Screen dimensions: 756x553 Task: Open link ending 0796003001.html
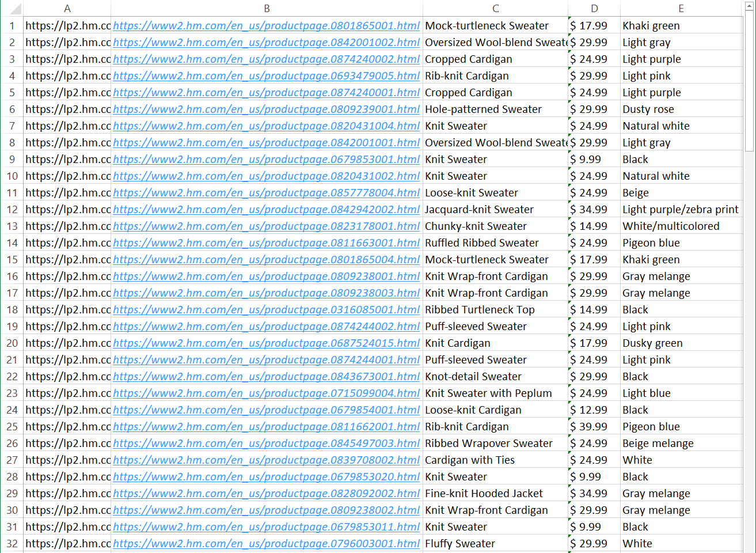[x=266, y=544]
